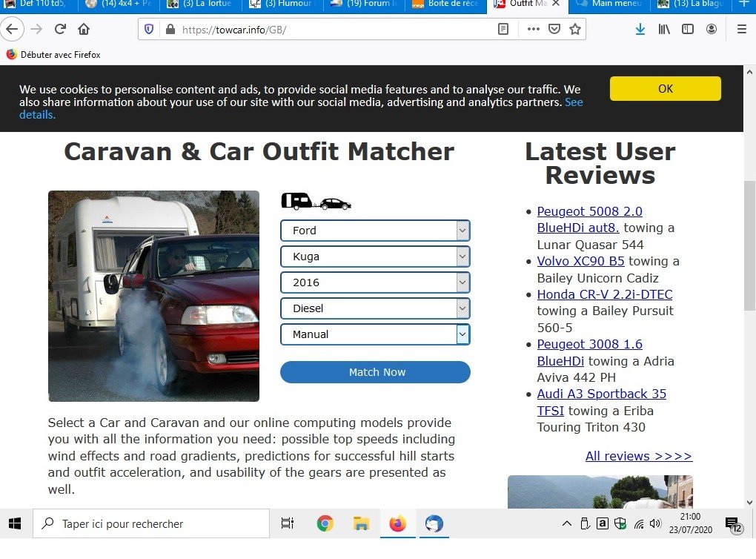Screen dimensions: 756x559
Task: Switch to Boîte de réception tab
Action: pos(445,4)
